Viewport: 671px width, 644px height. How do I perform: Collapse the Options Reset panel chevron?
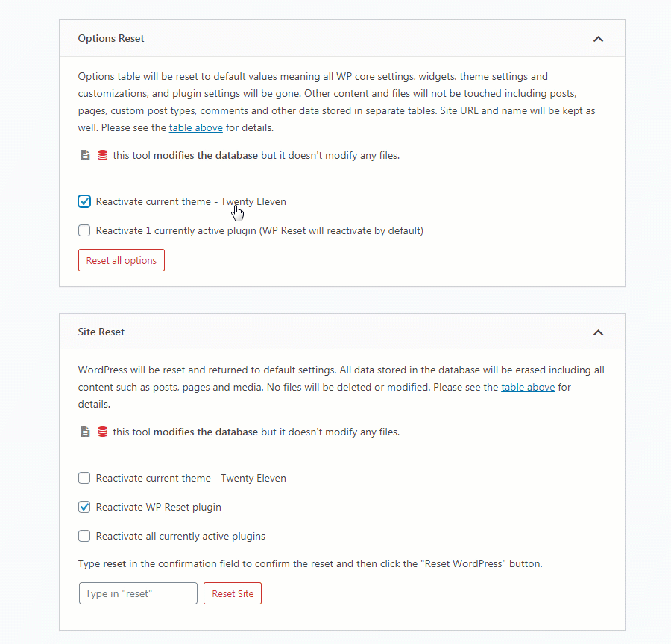coord(598,39)
